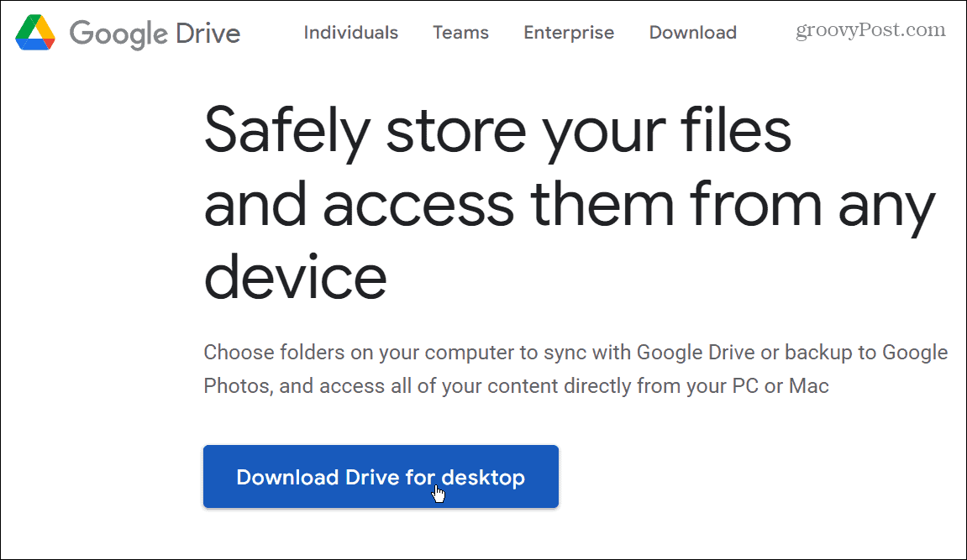Click the navigation item labeled Individuals
This screenshot has height=560, width=967.
pyautogui.click(x=350, y=33)
